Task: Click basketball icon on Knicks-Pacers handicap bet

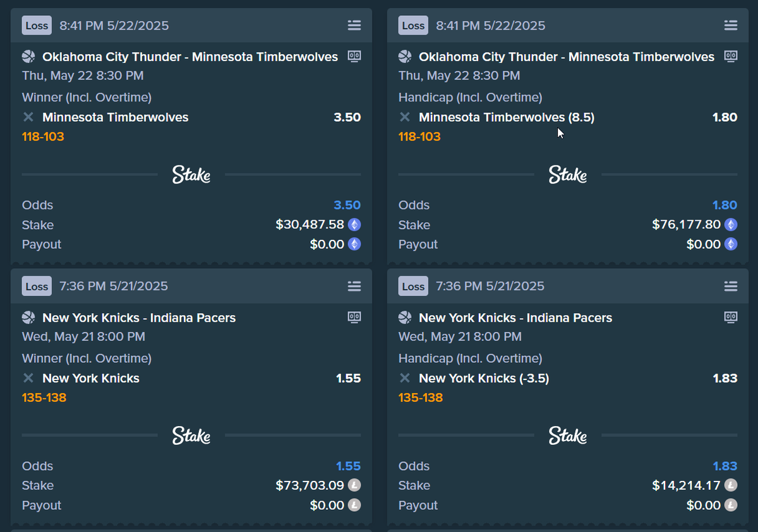Action: (x=405, y=317)
